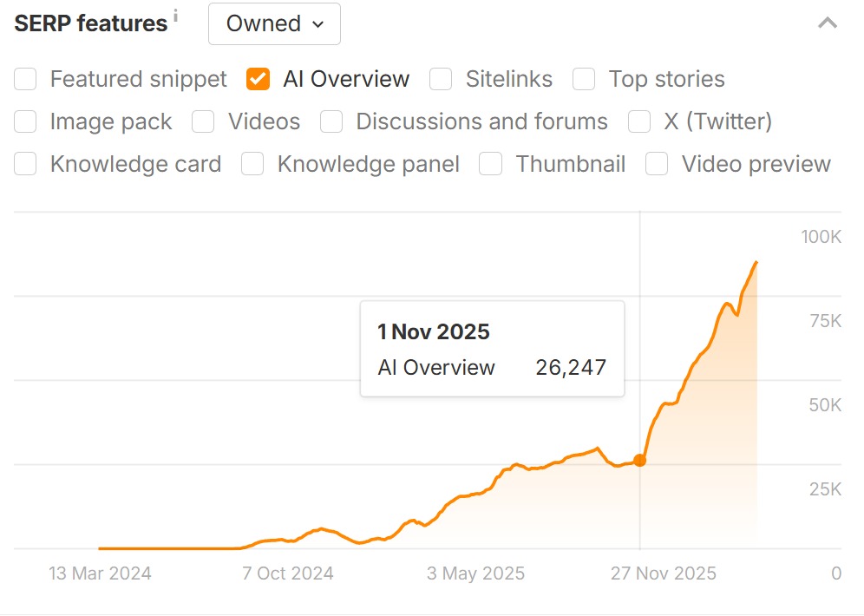The height and width of the screenshot is (616, 864).
Task: Toggle the Knowledge panel checkbox
Action: [x=252, y=164]
